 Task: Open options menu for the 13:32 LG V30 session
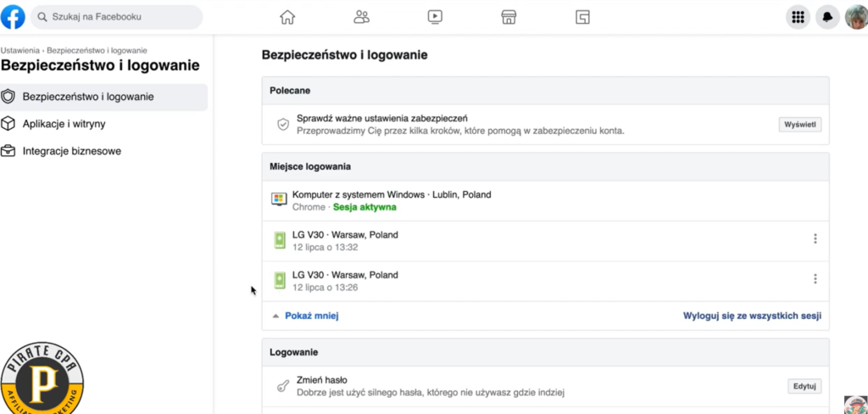click(815, 239)
